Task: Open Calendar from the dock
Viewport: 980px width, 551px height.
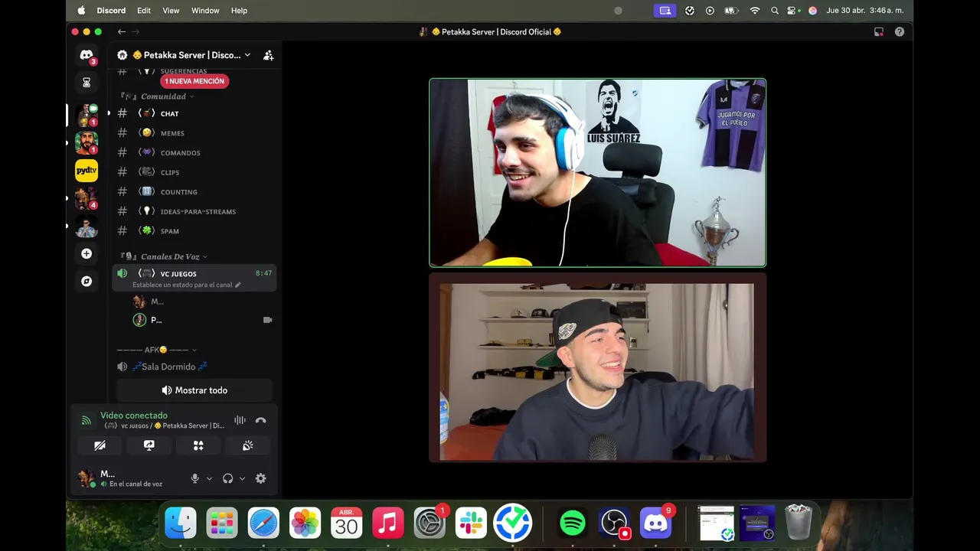Action: tap(346, 523)
